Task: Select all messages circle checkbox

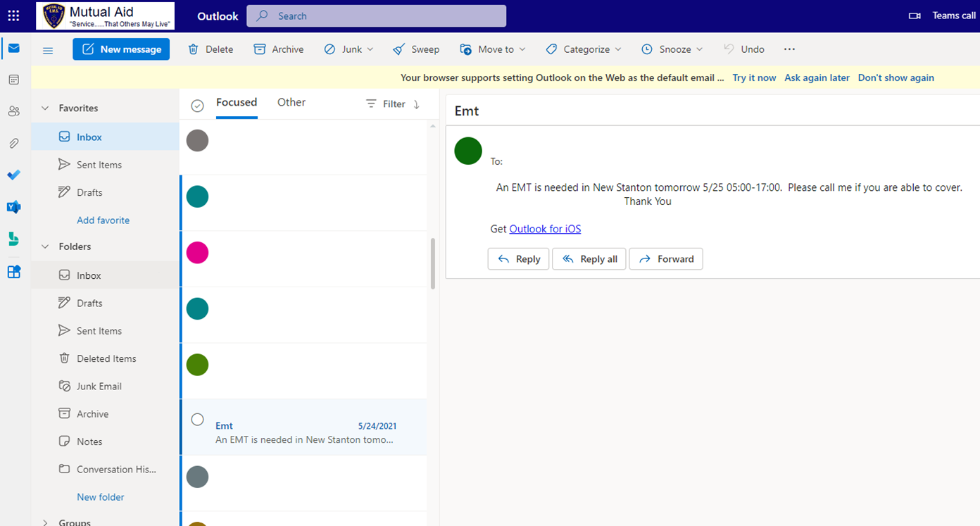Action: click(x=198, y=106)
